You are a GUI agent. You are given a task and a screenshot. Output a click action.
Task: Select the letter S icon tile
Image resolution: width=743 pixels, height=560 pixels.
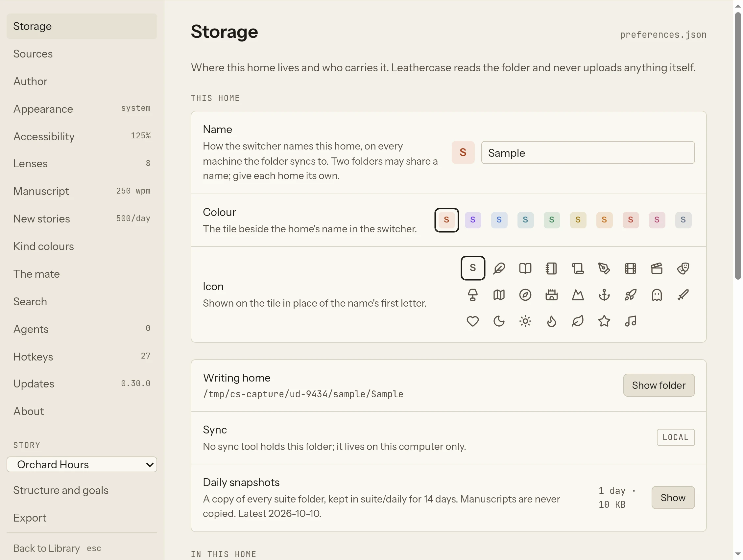point(473,268)
